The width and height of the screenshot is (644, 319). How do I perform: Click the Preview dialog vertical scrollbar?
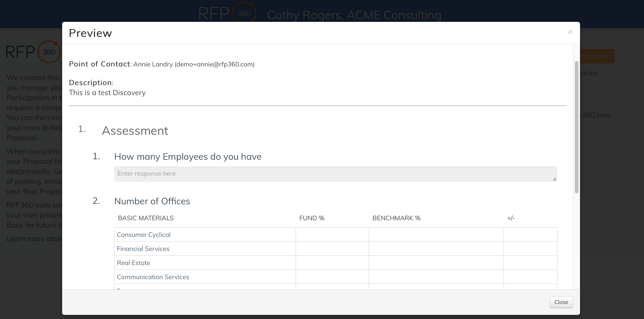[x=576, y=127]
